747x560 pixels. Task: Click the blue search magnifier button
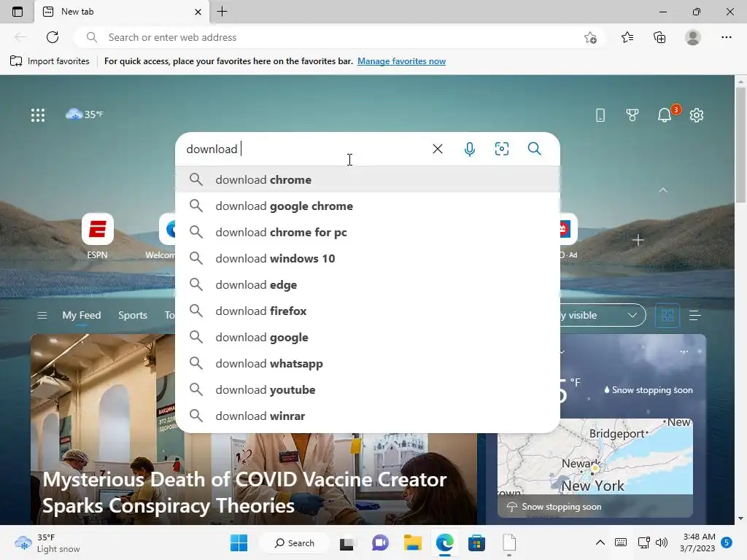tap(535, 149)
